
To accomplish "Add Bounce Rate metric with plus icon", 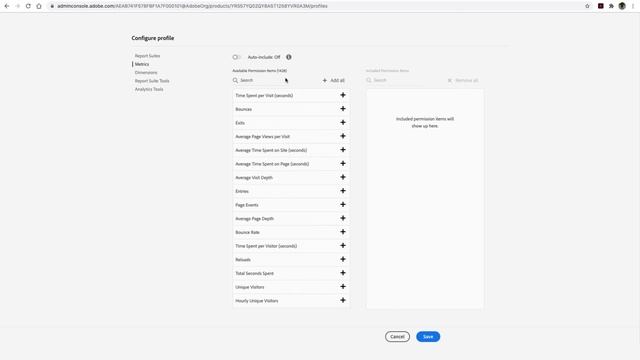I will 343,232.
